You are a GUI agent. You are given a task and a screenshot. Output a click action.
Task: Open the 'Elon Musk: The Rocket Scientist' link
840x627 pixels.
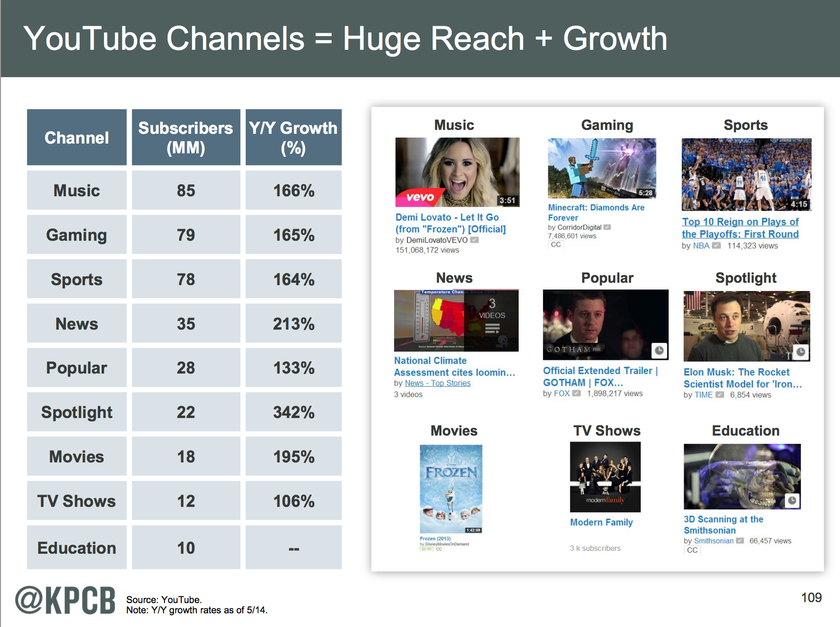coord(742,378)
